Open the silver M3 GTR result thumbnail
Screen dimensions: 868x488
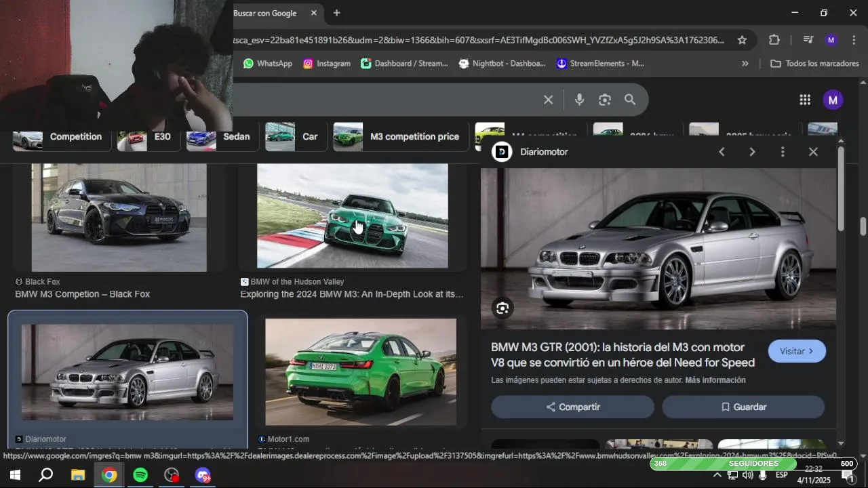point(127,372)
